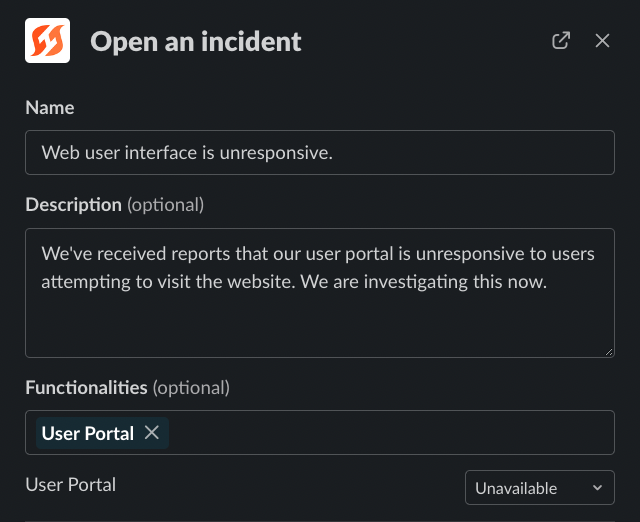Open the incident form in new window
This screenshot has width=640, height=522.
coord(561,41)
